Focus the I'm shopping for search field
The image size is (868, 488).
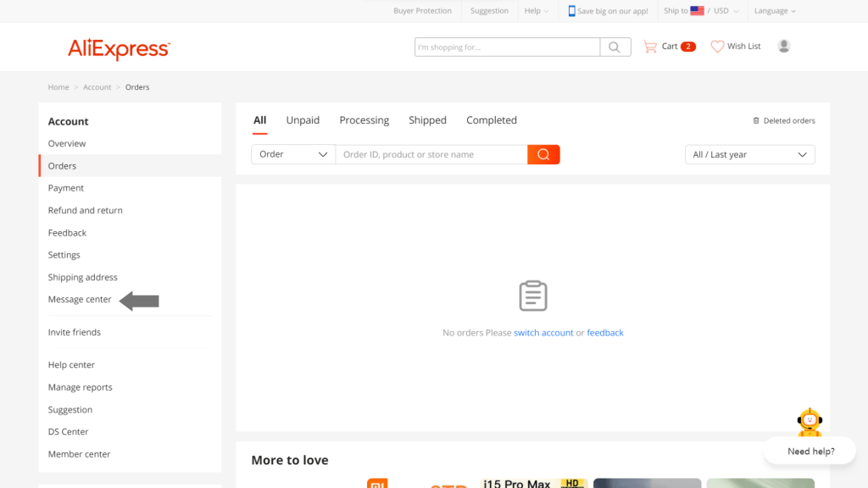[x=507, y=47]
